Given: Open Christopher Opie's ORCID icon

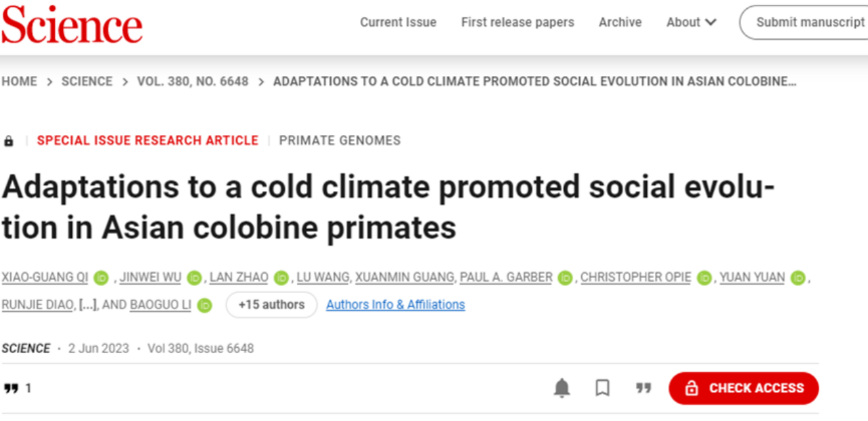Looking at the screenshot, I should click(705, 278).
